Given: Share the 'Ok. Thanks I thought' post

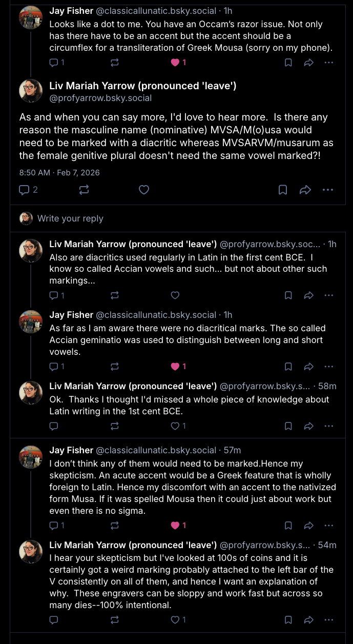Looking at the screenshot, I should tap(309, 426).
